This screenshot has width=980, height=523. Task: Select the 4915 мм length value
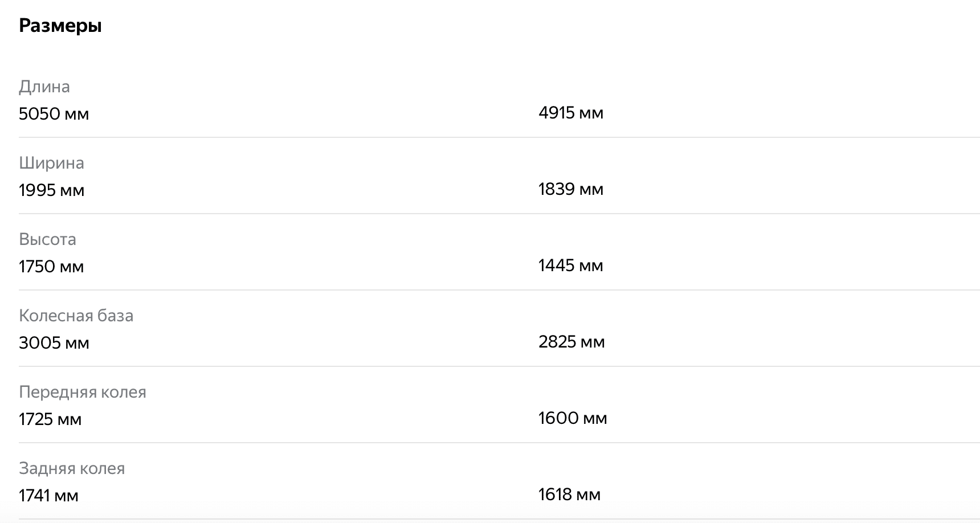coord(570,113)
